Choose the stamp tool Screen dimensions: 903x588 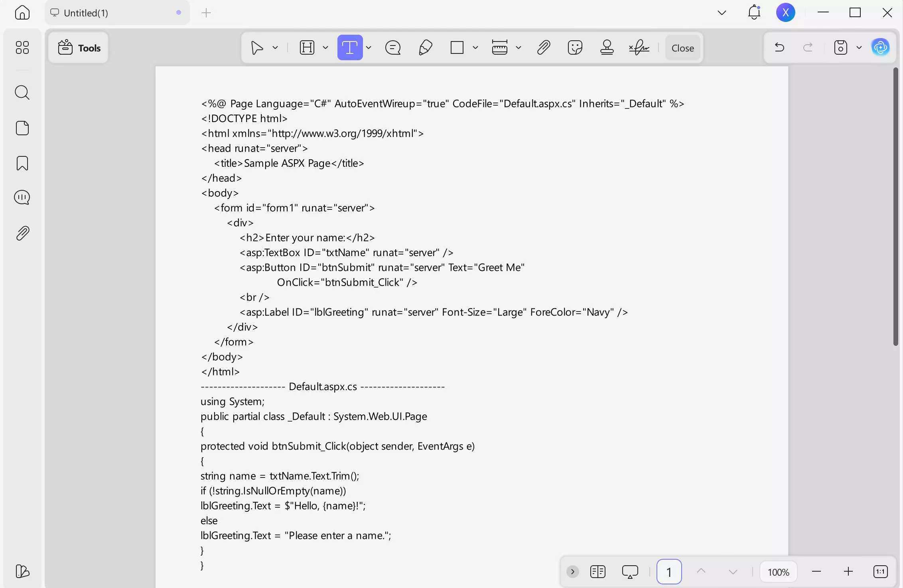pyautogui.click(x=607, y=48)
